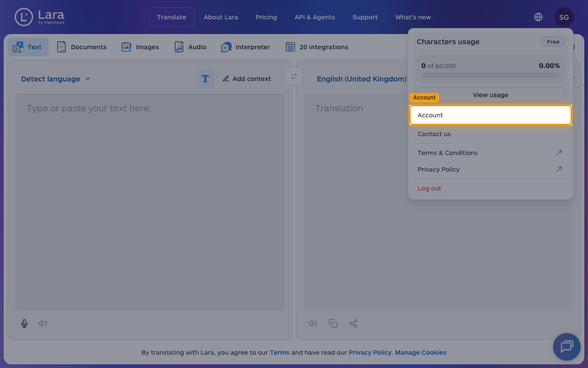Swap source and target languages

tap(294, 76)
